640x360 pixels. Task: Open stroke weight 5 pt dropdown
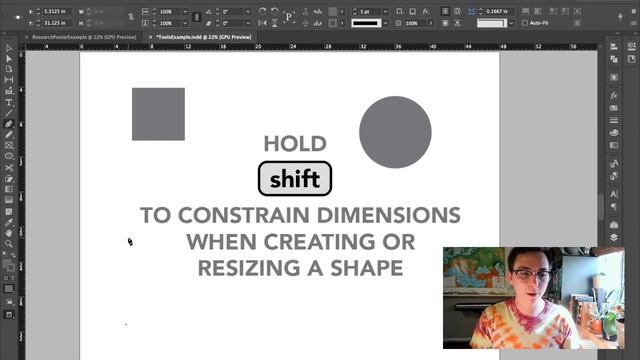[x=385, y=12]
